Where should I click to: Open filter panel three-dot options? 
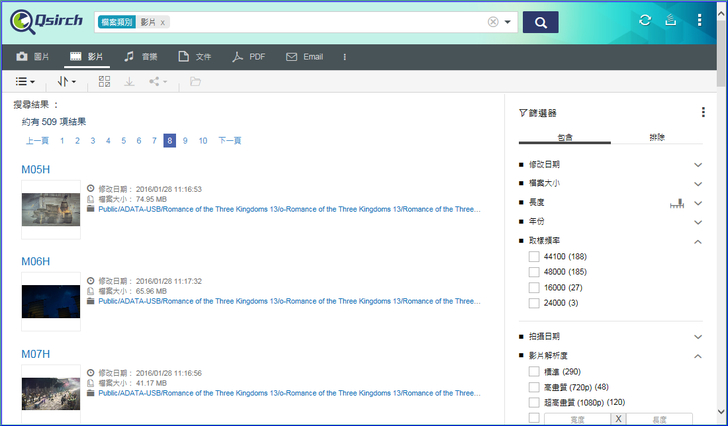point(703,113)
